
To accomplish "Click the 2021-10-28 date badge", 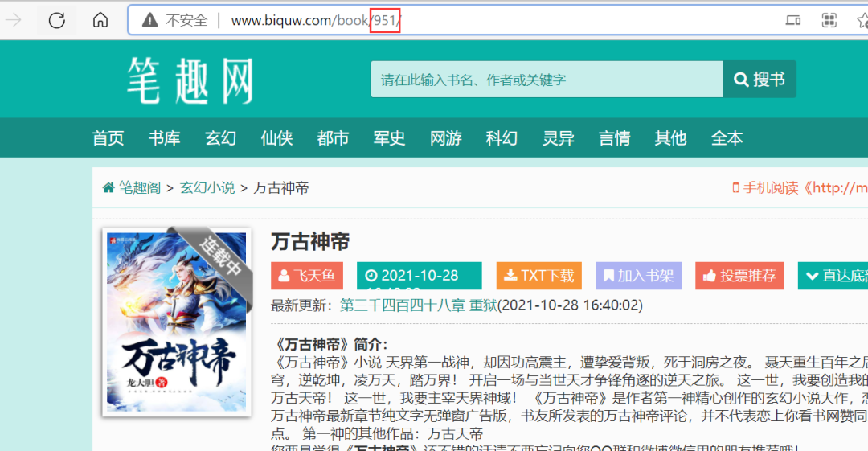I will 419,276.
